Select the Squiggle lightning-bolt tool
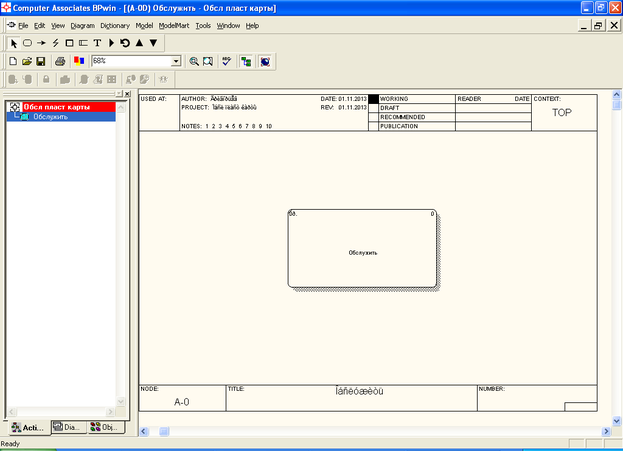This screenshot has height=451, width=623. pos(55,43)
